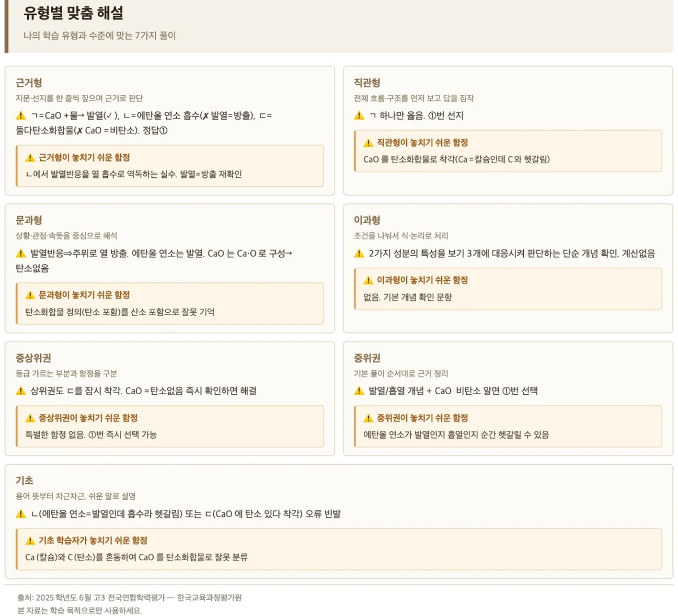Select the '근거형' card heading

point(29,83)
